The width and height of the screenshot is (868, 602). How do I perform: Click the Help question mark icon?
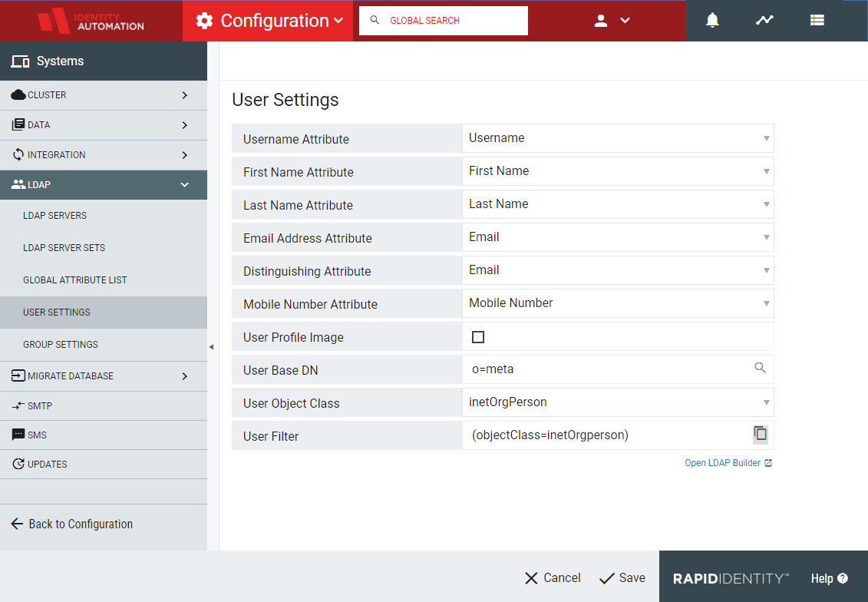click(x=843, y=578)
